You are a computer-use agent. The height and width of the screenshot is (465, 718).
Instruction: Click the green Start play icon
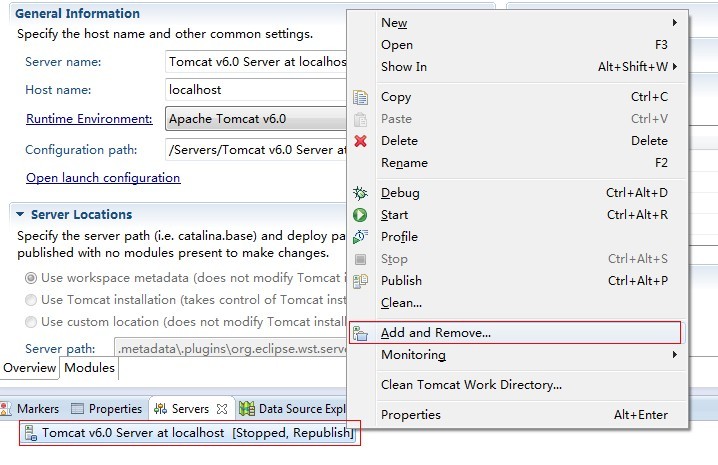[360, 215]
